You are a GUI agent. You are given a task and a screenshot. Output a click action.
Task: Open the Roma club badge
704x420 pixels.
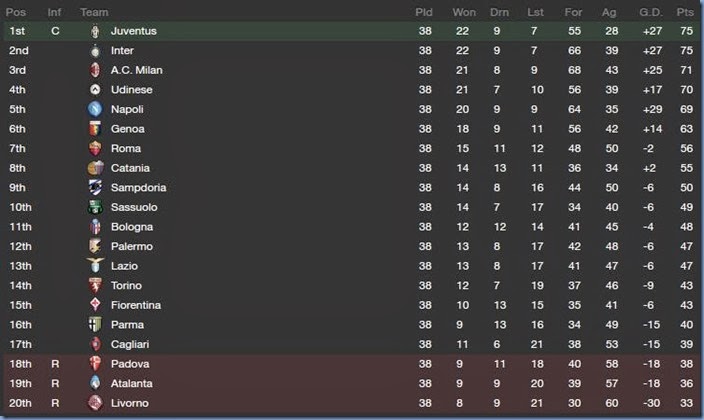[x=95, y=148]
